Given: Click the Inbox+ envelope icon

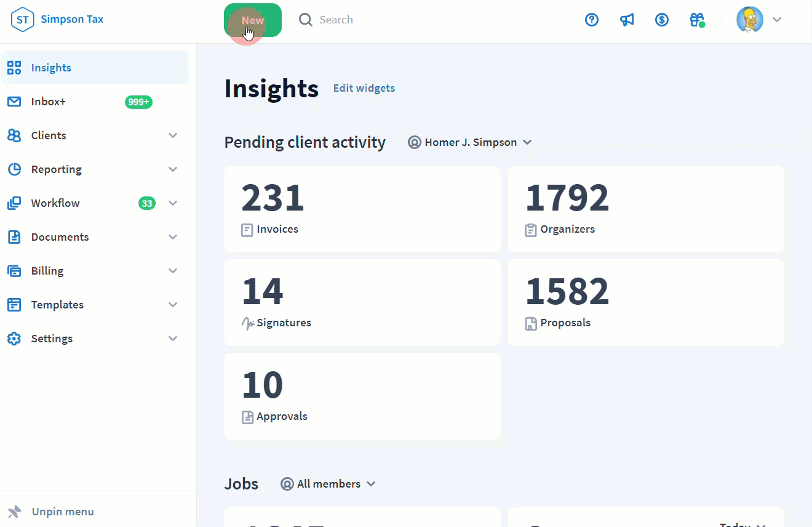Looking at the screenshot, I should 14,102.
